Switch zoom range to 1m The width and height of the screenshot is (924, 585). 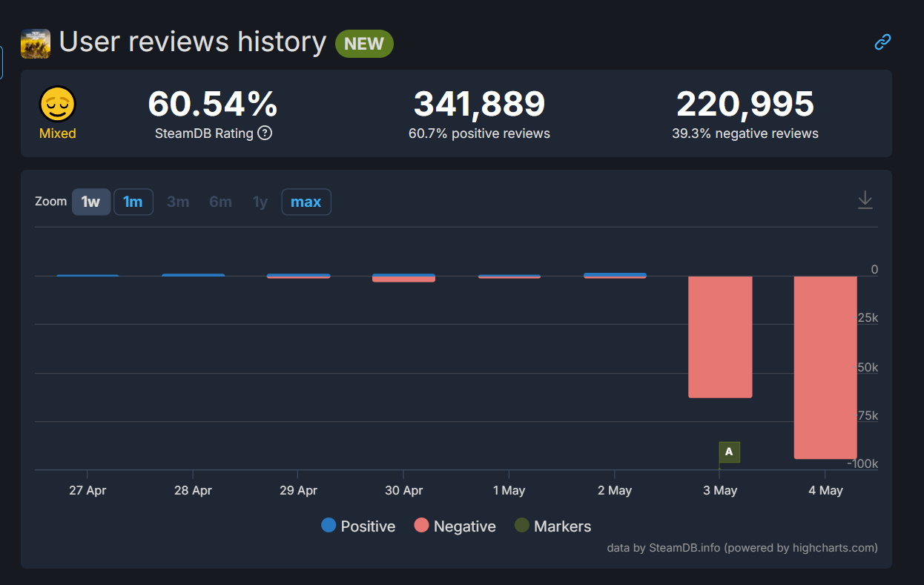[133, 202]
